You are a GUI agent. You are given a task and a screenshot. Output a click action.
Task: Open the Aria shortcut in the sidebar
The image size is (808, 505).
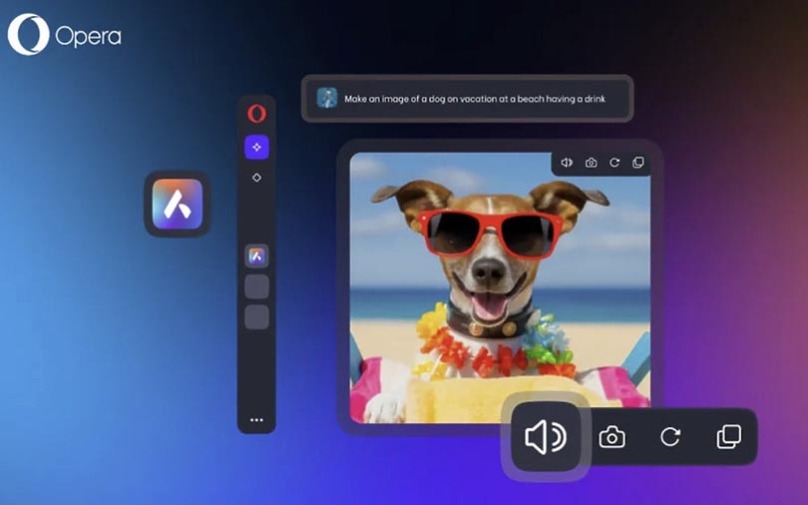257,256
